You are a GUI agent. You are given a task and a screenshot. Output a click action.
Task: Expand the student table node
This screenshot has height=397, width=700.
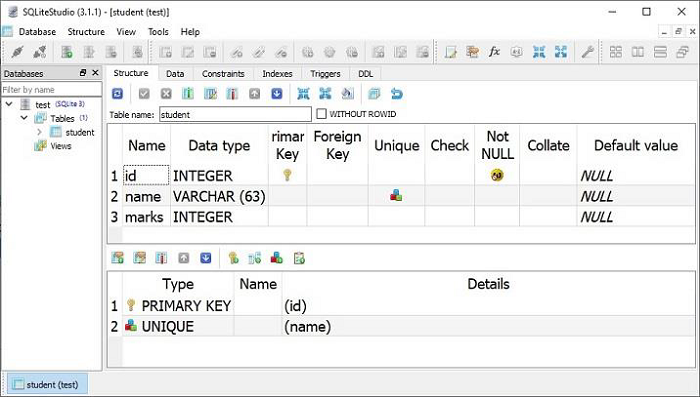39,132
